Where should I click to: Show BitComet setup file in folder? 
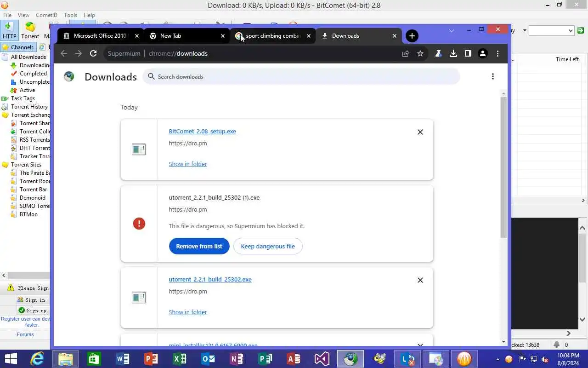(188, 164)
